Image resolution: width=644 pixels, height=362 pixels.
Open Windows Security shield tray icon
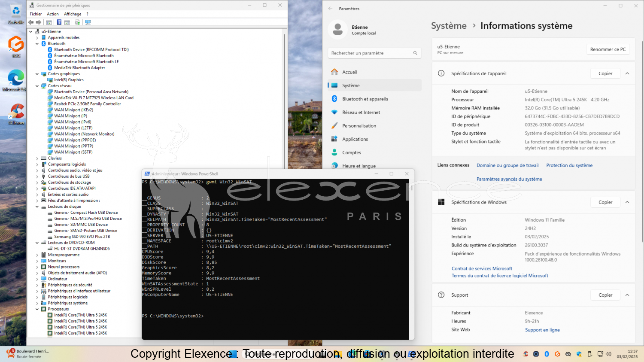click(x=579, y=354)
